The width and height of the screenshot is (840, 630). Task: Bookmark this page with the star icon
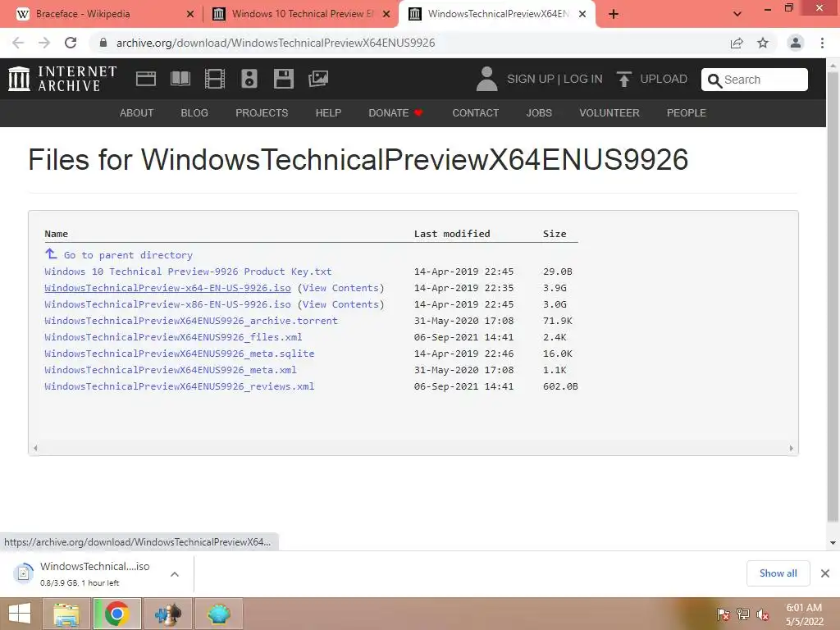tap(763, 43)
